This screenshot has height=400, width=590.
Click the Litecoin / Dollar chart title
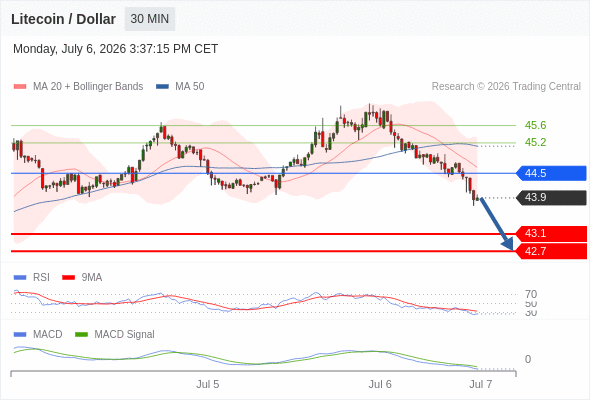coord(63,19)
